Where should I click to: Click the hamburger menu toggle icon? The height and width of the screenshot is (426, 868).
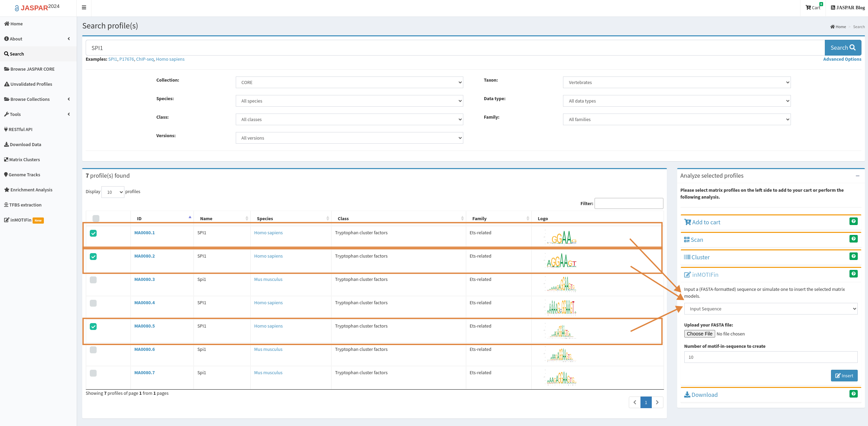point(84,8)
